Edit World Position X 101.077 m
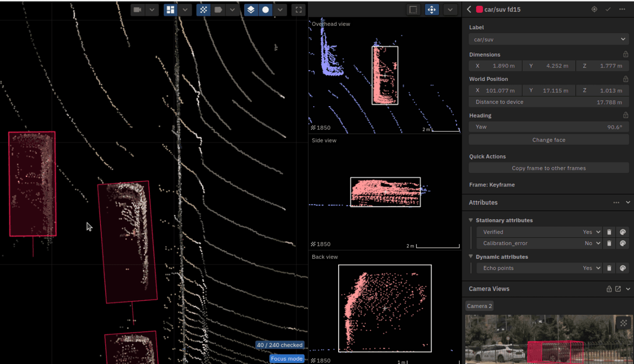This screenshot has width=634, height=364. (x=495, y=90)
